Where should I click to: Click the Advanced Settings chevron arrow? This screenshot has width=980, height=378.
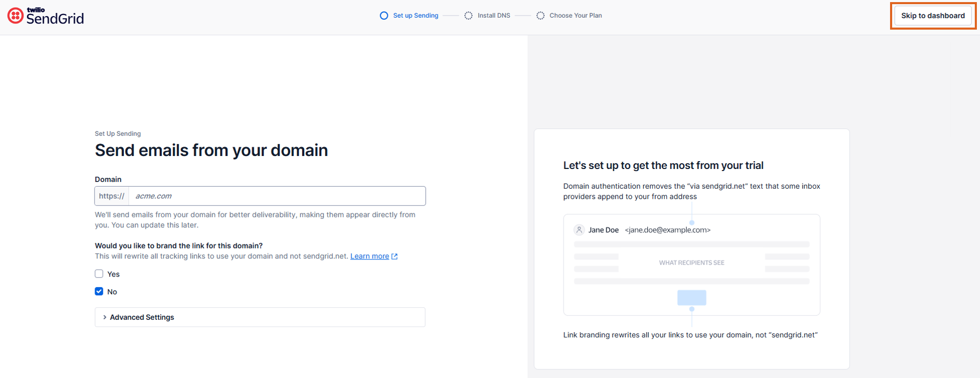pyautogui.click(x=104, y=317)
